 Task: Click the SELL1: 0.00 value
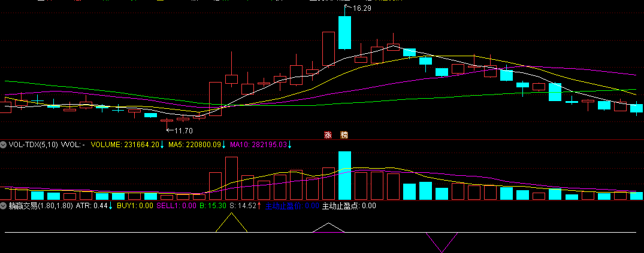coord(176,205)
